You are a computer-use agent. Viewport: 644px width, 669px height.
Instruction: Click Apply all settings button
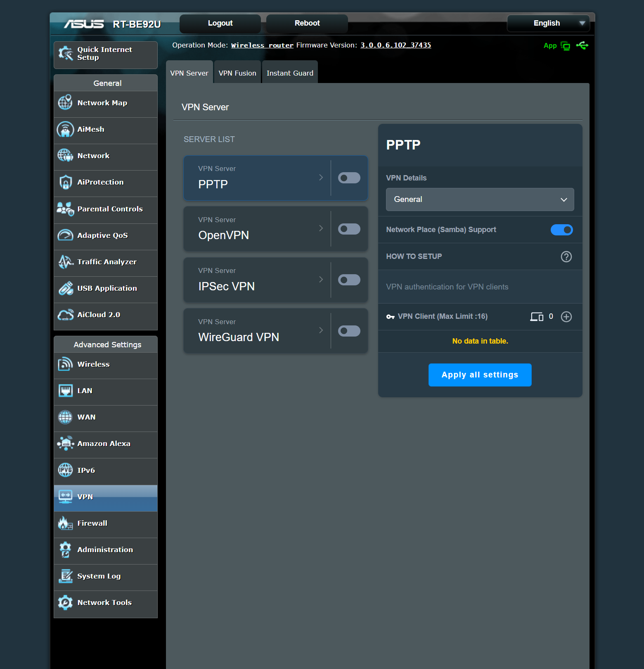pyautogui.click(x=480, y=375)
